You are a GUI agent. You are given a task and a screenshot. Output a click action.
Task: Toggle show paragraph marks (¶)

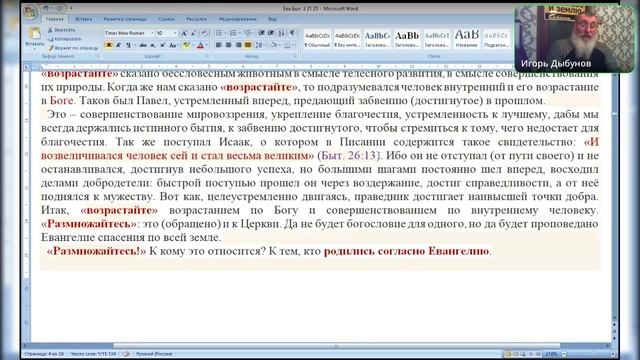pyautogui.click(x=292, y=33)
